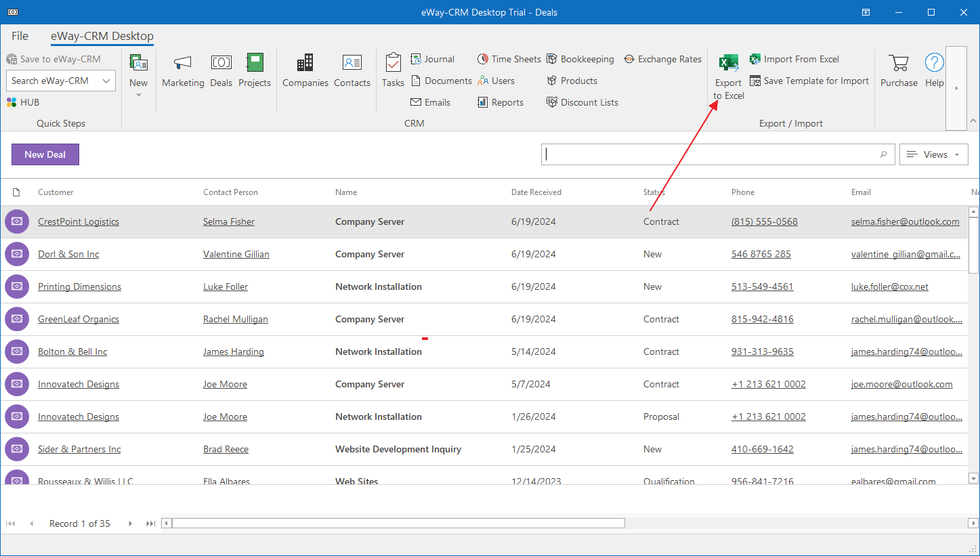Click the search magnifier icon
This screenshot has width=980, height=556.
coord(883,154)
